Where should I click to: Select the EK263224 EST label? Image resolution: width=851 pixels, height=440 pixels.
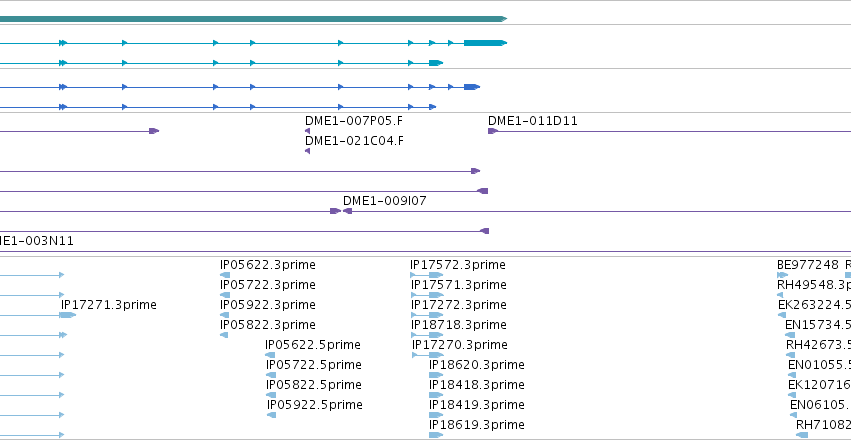click(815, 305)
